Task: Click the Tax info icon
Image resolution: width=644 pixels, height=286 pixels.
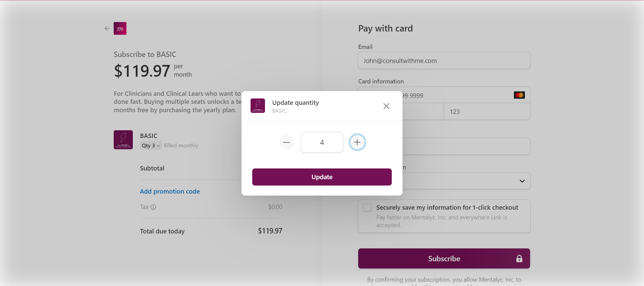Action: [x=153, y=207]
